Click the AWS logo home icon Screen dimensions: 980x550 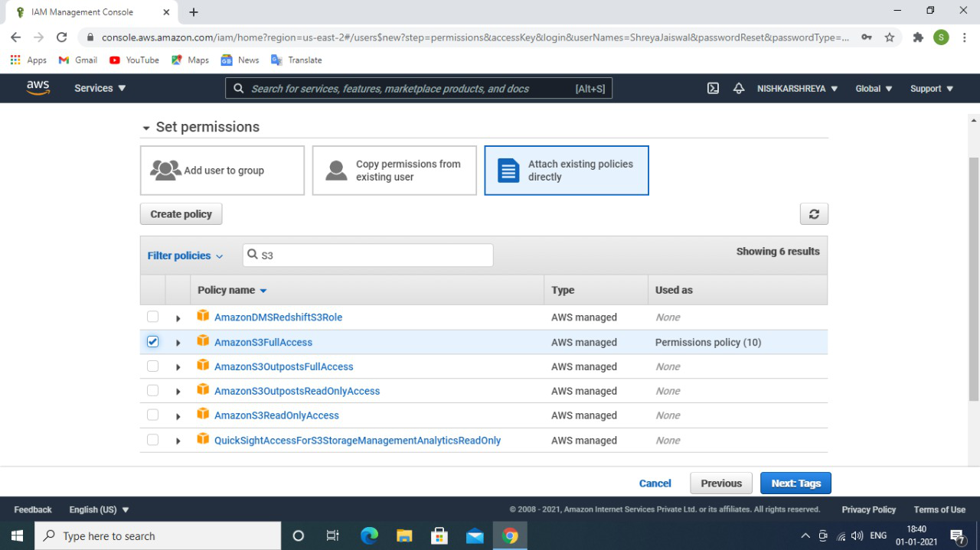38,88
